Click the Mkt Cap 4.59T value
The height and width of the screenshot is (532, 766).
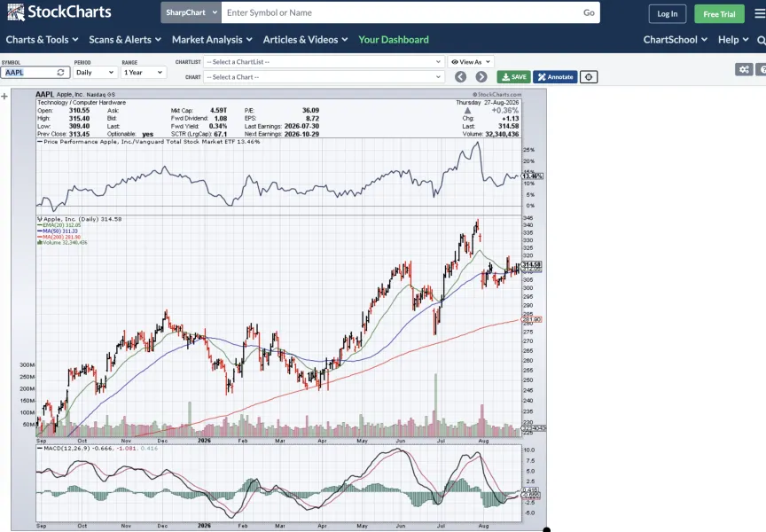218,111
